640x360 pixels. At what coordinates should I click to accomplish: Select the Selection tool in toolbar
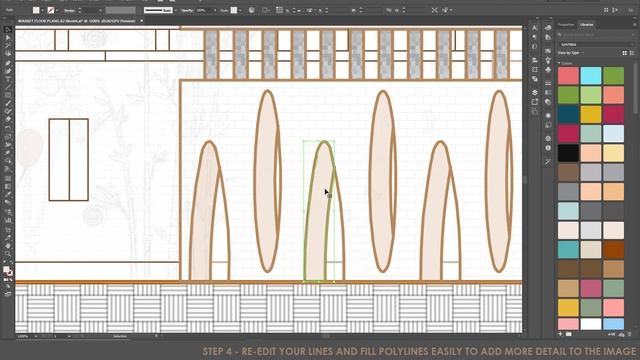coord(8,30)
